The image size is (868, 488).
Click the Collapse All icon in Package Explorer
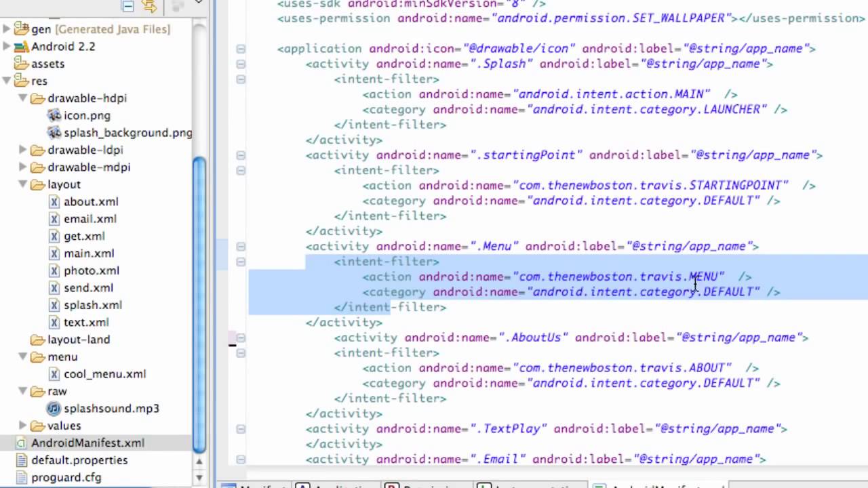(127, 5)
